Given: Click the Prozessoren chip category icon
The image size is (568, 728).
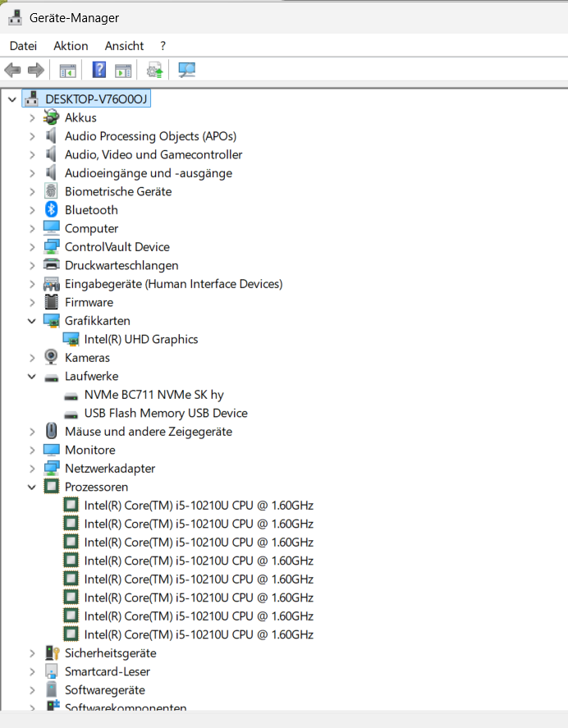Looking at the screenshot, I should pyautogui.click(x=51, y=487).
